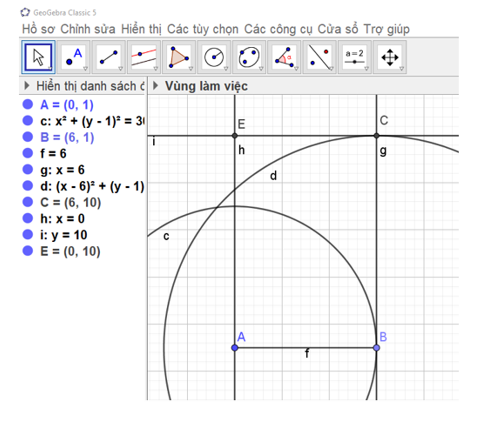The width and height of the screenshot is (484, 421).
Task: Pick the Polygon tool
Action: (179, 57)
